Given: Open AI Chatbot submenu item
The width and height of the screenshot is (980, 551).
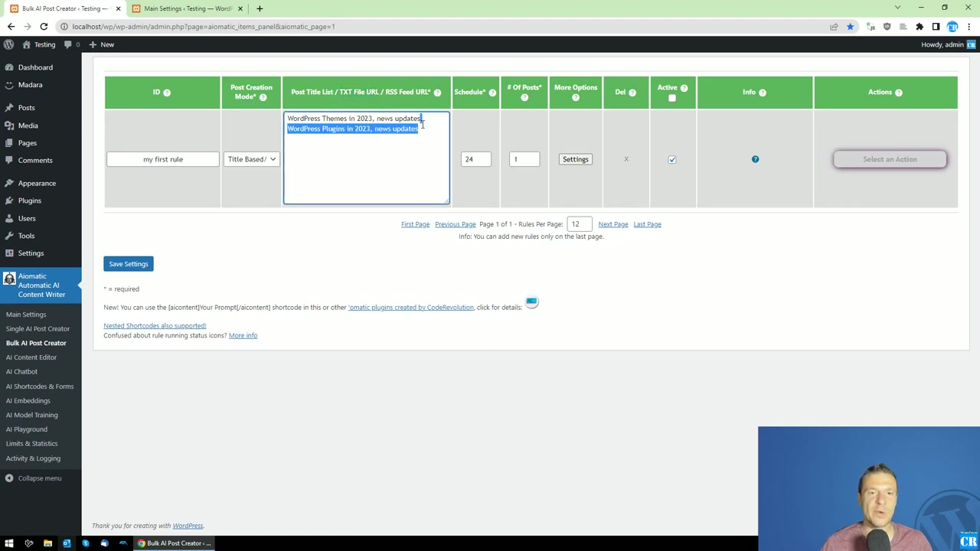Looking at the screenshot, I should click(x=21, y=372).
